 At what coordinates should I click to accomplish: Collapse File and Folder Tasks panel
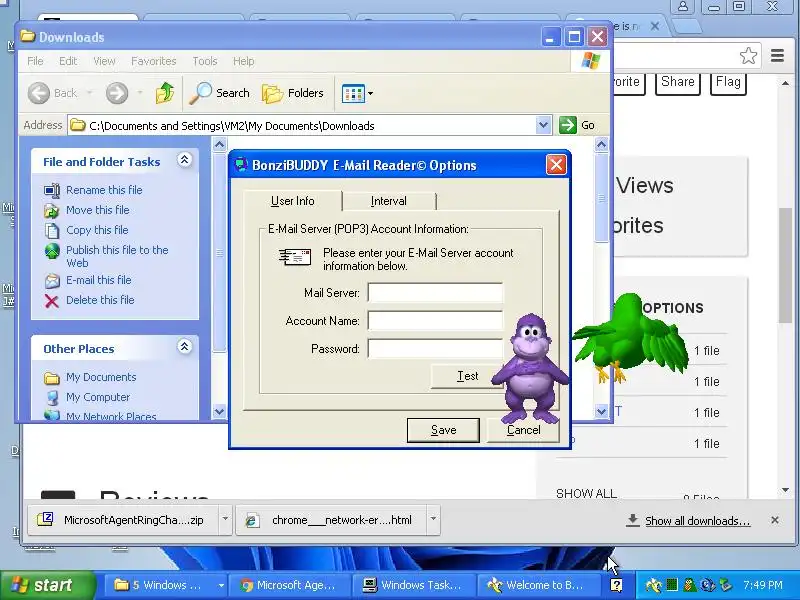[184, 160]
